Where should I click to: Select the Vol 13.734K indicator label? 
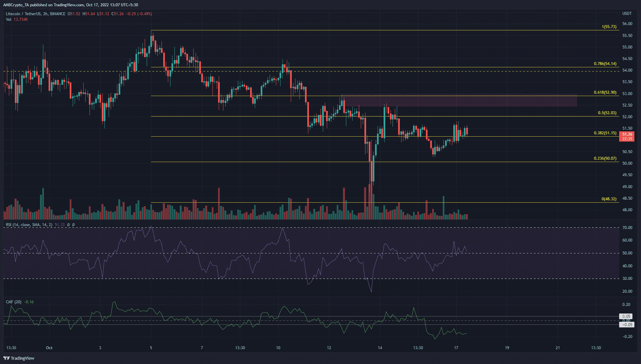click(17, 19)
